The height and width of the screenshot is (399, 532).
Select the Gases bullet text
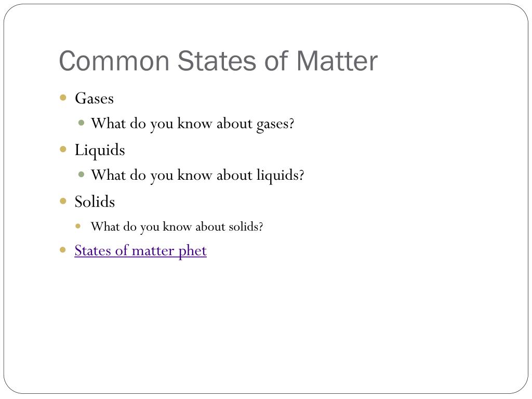pyautogui.click(x=95, y=98)
